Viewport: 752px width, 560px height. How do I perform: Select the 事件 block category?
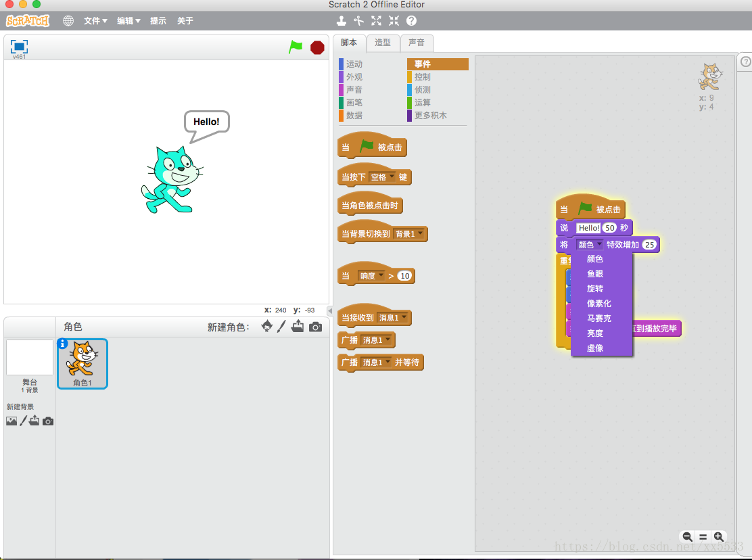point(438,64)
